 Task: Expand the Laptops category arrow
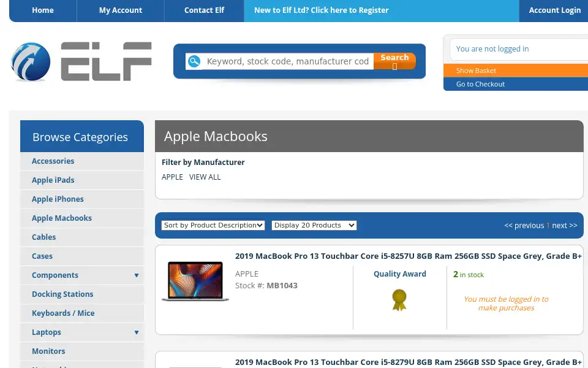137,332
